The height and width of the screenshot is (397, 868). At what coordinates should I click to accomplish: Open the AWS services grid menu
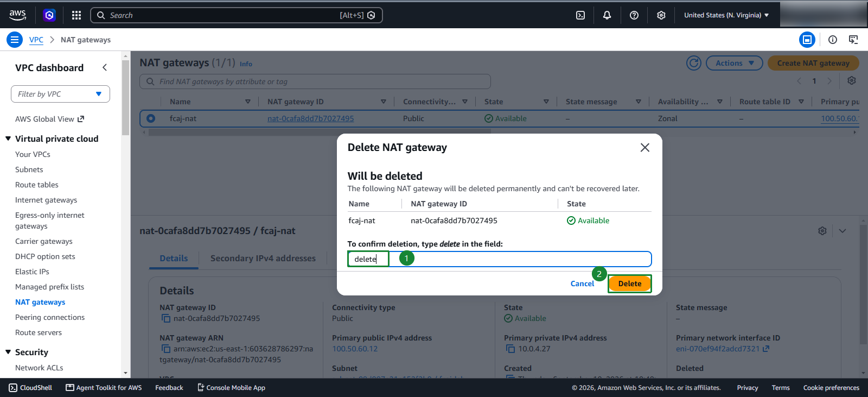click(76, 15)
